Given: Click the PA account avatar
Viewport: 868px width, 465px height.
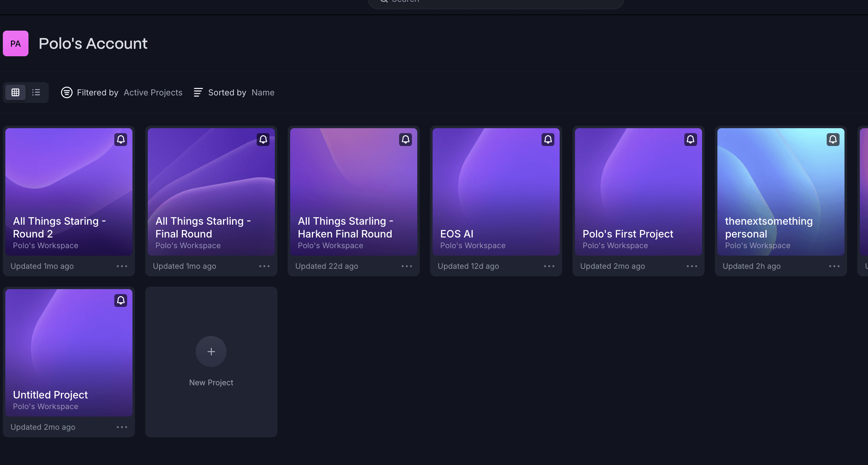Looking at the screenshot, I should click(x=16, y=43).
